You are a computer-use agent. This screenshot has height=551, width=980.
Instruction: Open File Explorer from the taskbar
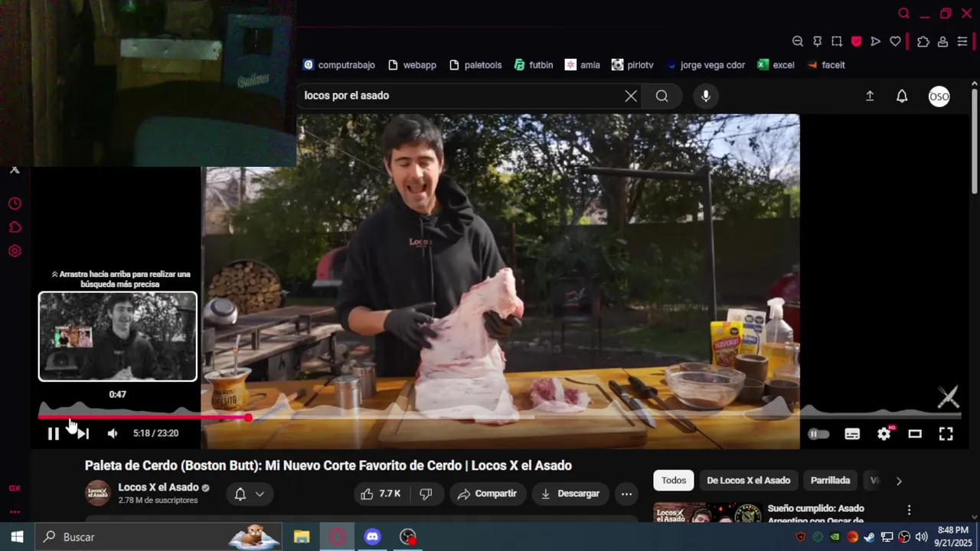[x=302, y=537]
